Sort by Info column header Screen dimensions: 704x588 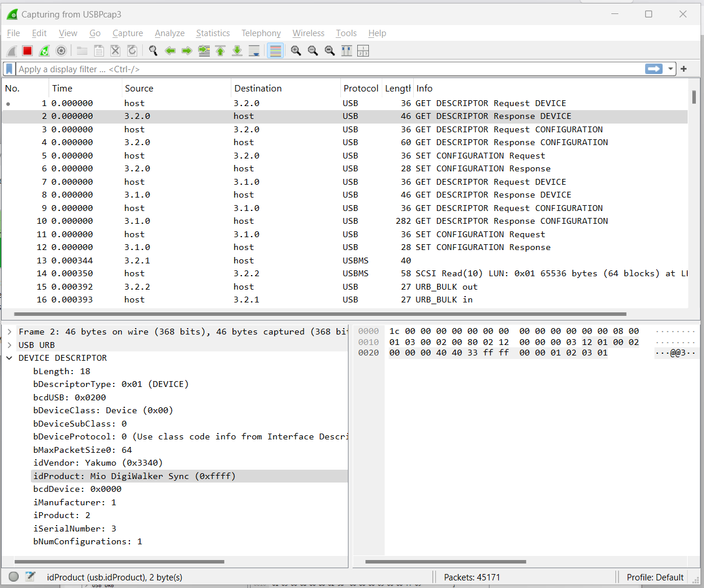(x=551, y=88)
